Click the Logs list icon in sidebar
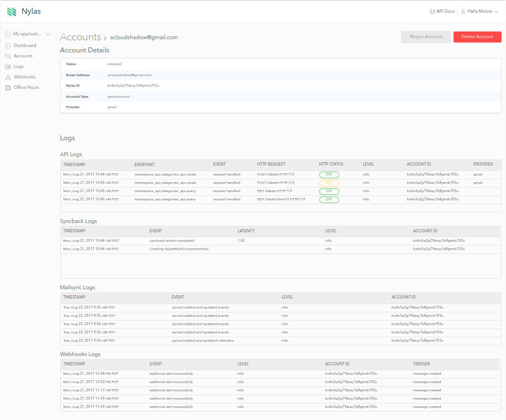 tap(8, 66)
